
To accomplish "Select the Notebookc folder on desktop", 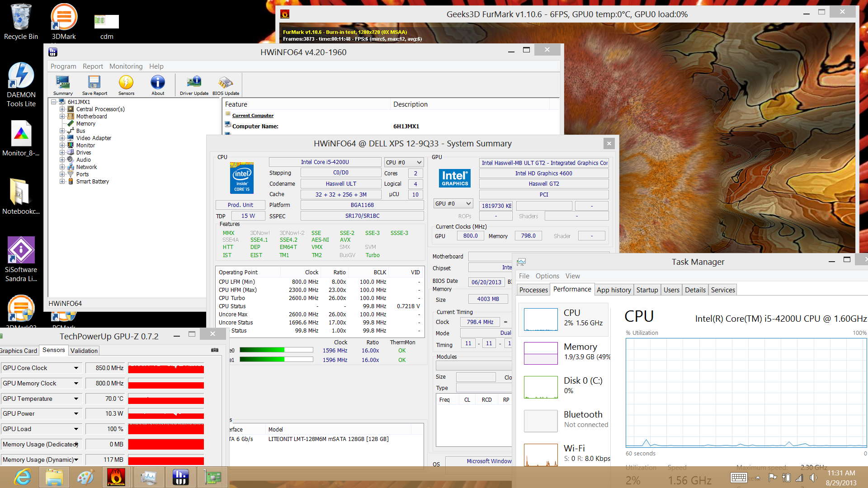I will pos(21,196).
